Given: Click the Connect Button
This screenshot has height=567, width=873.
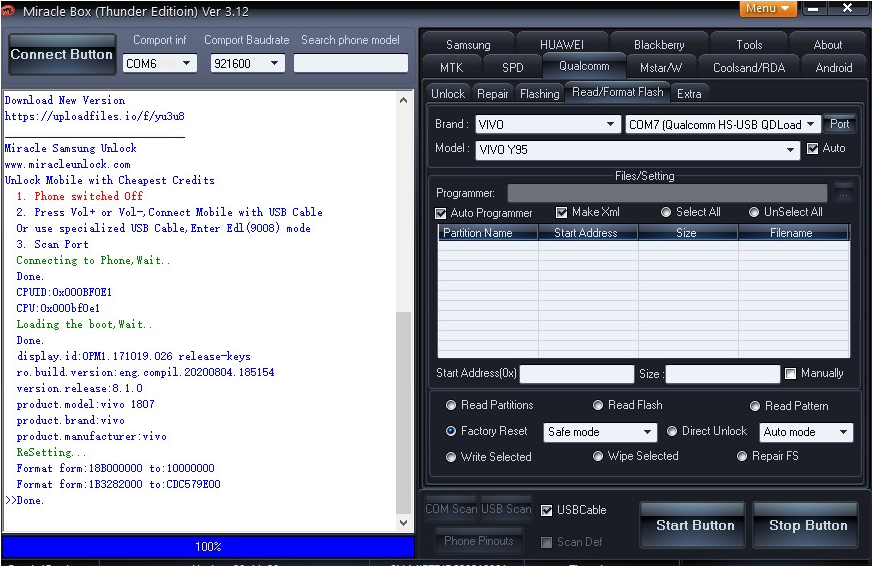Looking at the screenshot, I should tap(62, 55).
